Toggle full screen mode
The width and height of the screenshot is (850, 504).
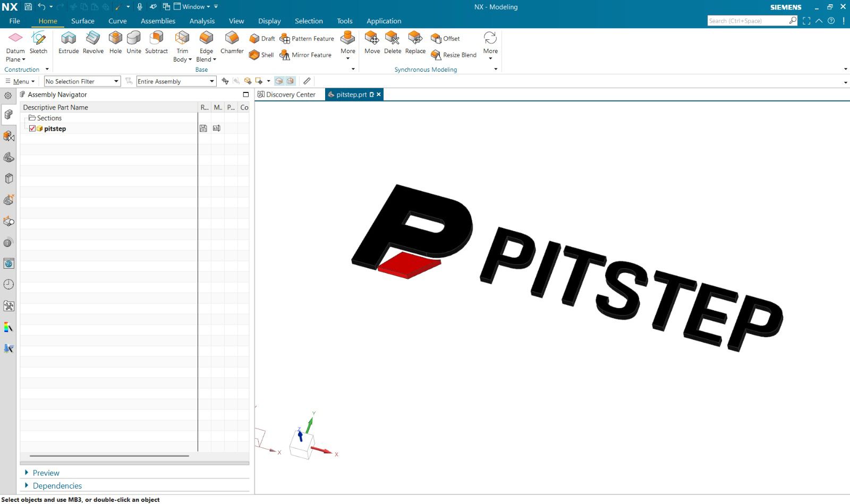(x=806, y=21)
